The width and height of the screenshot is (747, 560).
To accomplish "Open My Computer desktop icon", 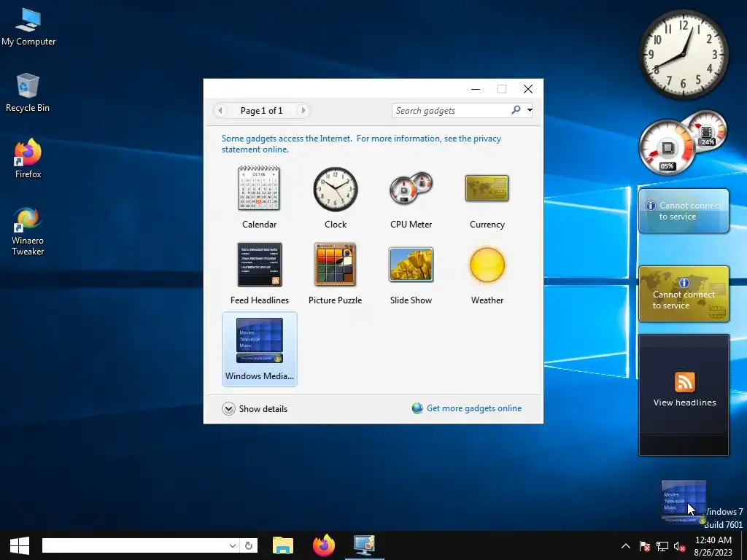I will 28,27.
